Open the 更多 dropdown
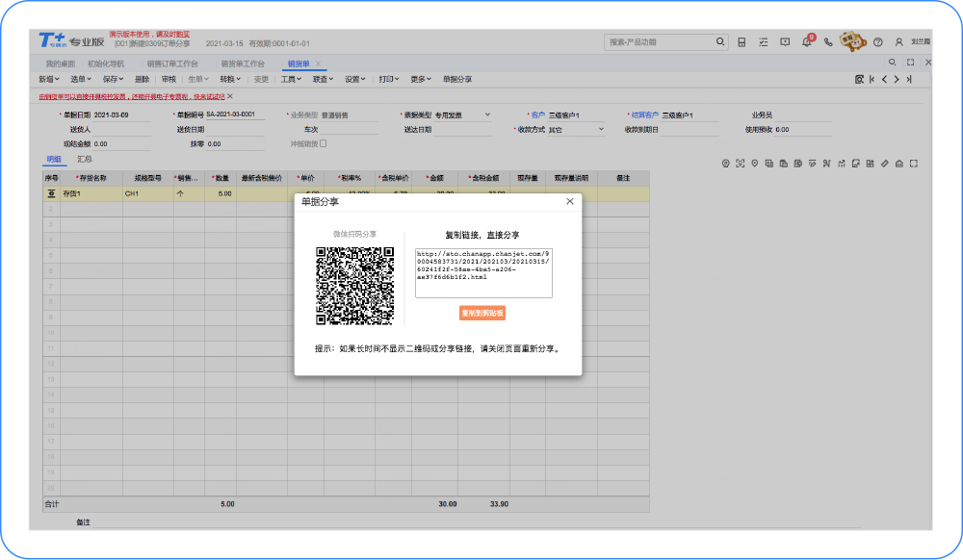Viewport: 963px width, 560px height. click(x=421, y=80)
